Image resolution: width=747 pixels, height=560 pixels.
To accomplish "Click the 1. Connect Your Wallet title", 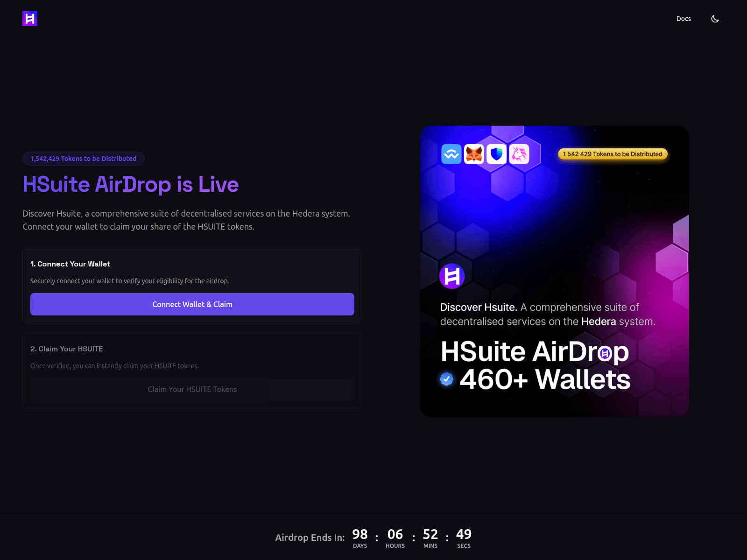I will 70,264.
